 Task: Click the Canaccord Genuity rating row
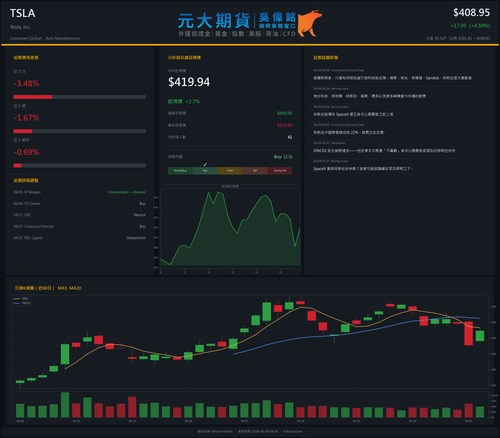click(x=80, y=226)
